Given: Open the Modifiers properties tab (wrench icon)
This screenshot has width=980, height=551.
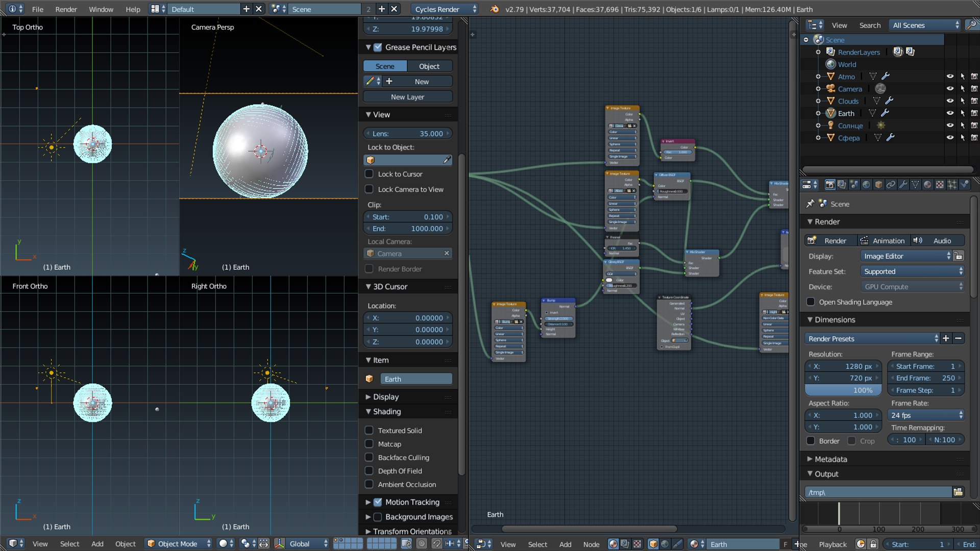Looking at the screenshot, I should coord(903,185).
